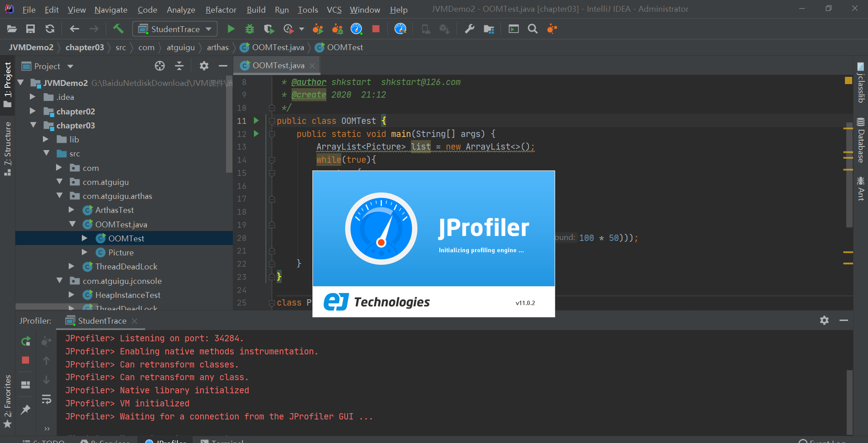This screenshot has width=868, height=443.
Task: Click the Open file toolbar icon
Action: [12, 29]
